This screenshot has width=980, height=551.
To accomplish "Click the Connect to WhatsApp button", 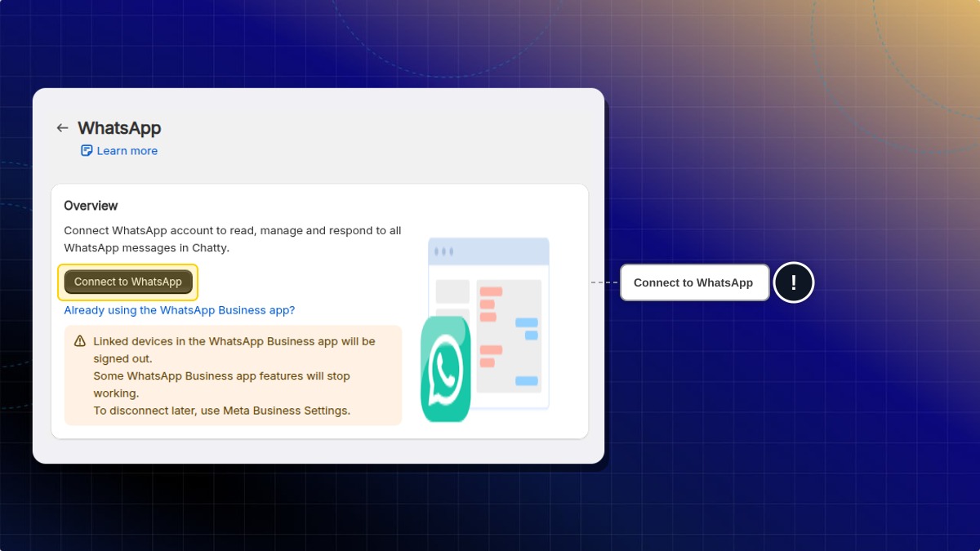I will click(x=128, y=282).
